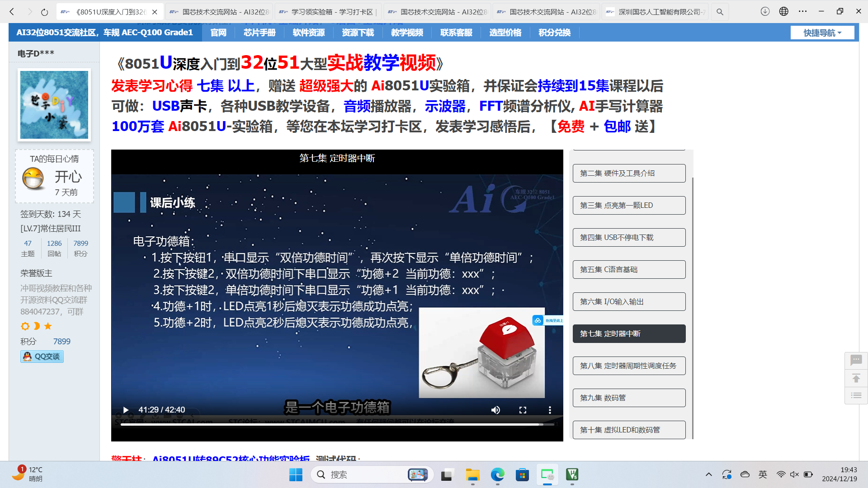Open the cloud icon in system tray
The height and width of the screenshot is (488, 868).
745,474
